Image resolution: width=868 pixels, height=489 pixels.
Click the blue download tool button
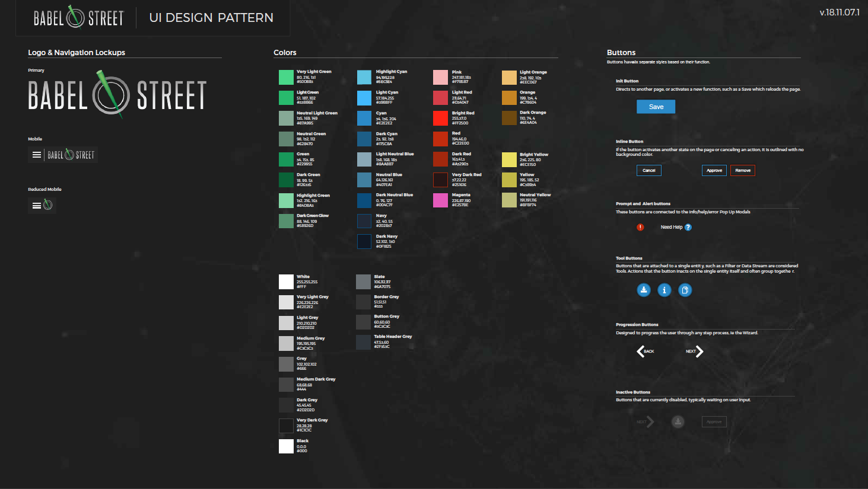coord(644,290)
